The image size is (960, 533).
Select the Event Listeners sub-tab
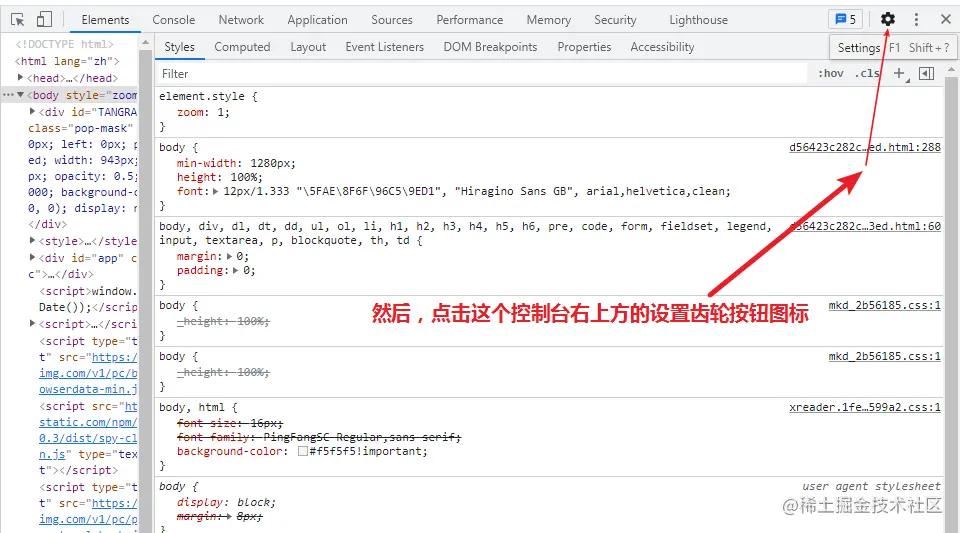pyautogui.click(x=384, y=47)
